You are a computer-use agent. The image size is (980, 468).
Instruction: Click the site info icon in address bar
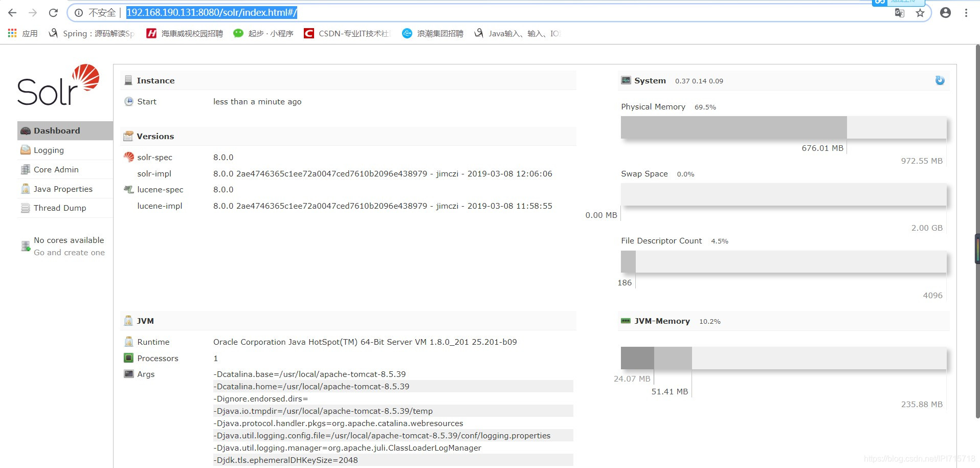click(x=79, y=13)
